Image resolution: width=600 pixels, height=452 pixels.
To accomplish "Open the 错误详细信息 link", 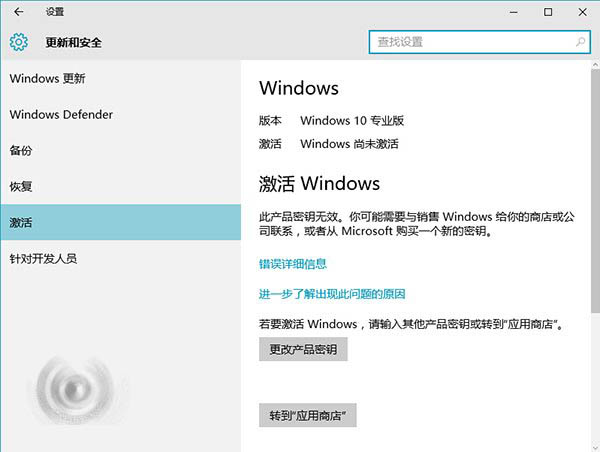I will [x=293, y=264].
